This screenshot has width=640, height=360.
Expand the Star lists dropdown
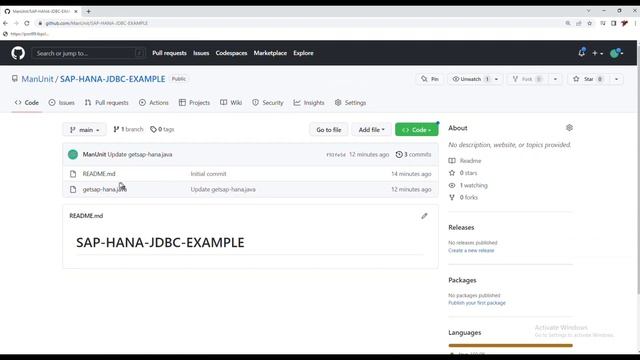(616, 79)
